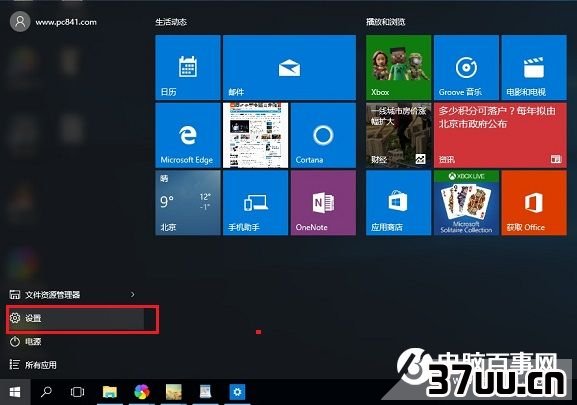Viewport: 577px width, 405px height.
Task: Open 北京 weather tile
Action: click(188, 203)
